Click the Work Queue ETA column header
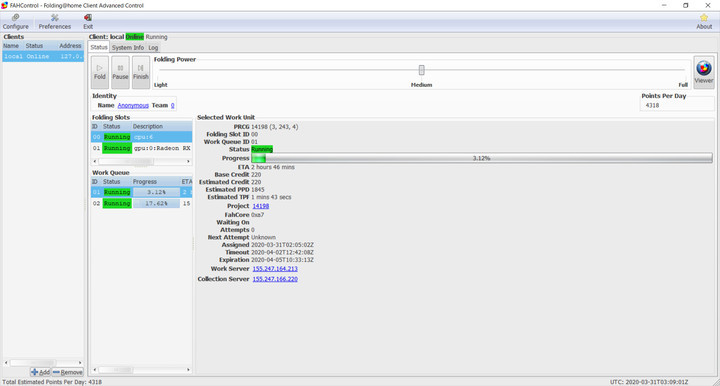The image size is (720, 386). 186,182
